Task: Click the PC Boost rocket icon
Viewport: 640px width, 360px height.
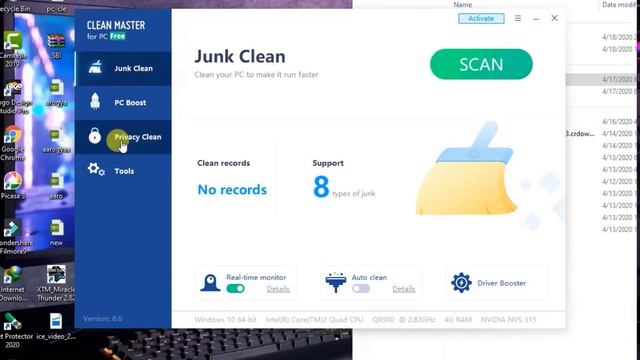Action: click(95, 102)
